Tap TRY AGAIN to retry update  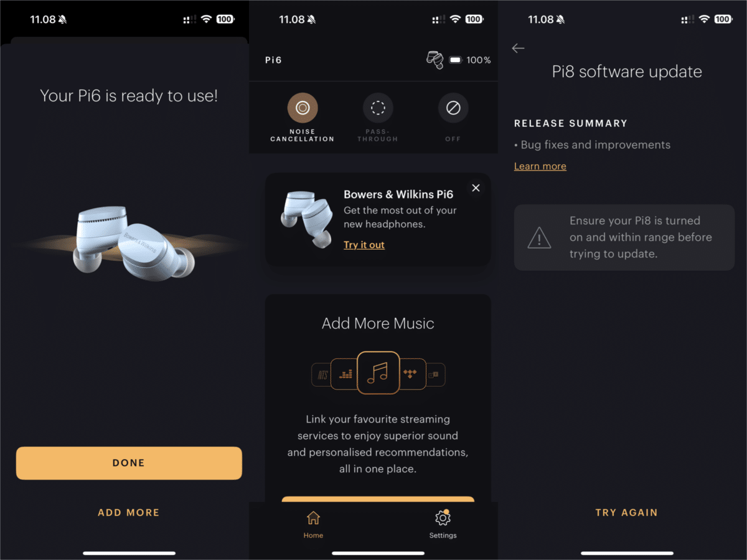coord(627,513)
